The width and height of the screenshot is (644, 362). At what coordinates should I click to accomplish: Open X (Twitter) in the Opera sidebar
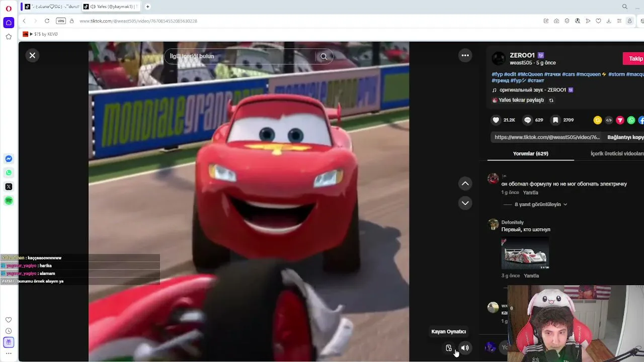9,187
